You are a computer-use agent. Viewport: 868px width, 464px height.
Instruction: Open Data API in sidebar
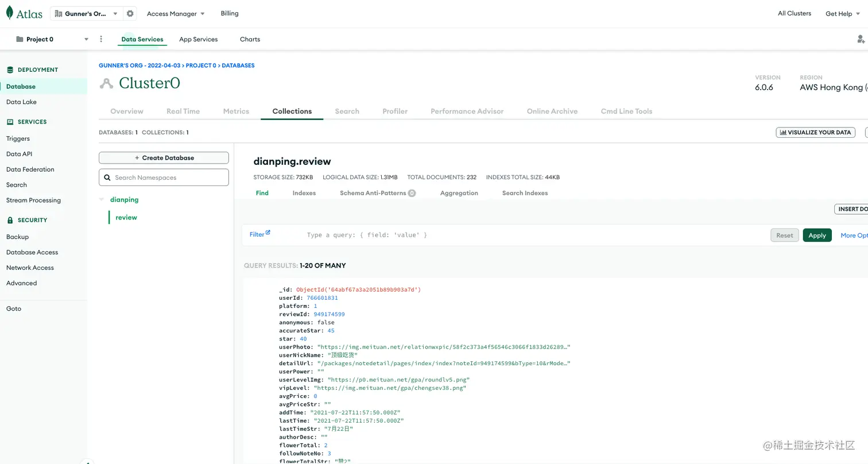pos(19,154)
